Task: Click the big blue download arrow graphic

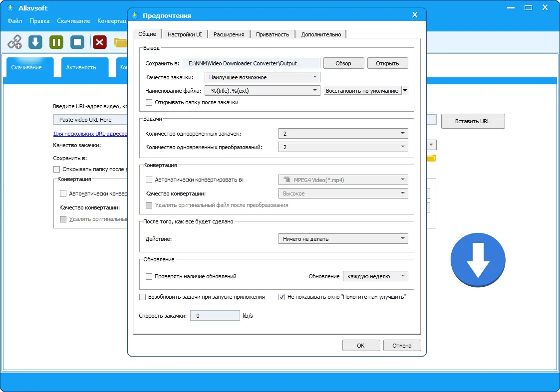Action: coord(478,260)
